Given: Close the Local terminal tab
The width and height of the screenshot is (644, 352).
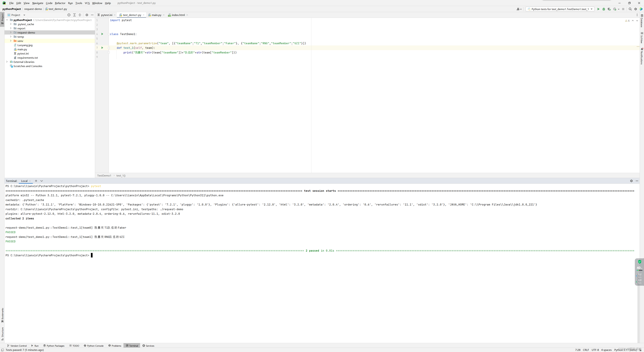Looking at the screenshot, I should tap(30, 181).
